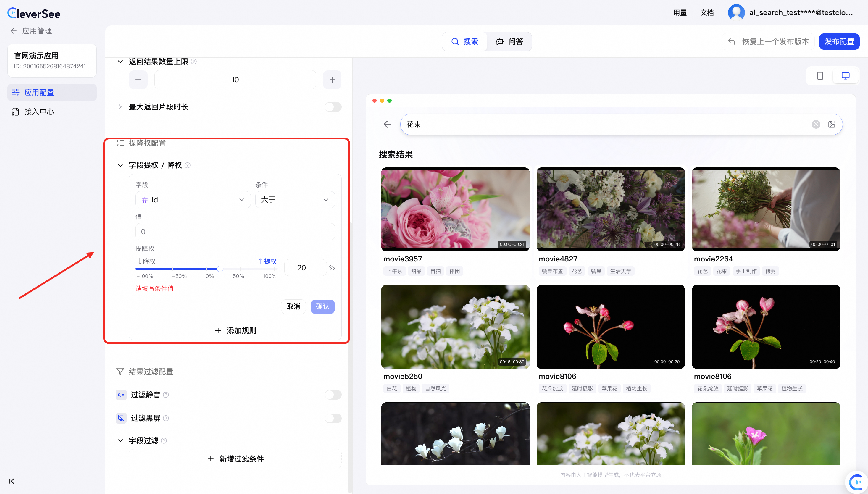Screen dimensions: 868x494
Task: Click the 手工制作 tag under movie2264
Action: [746, 271]
